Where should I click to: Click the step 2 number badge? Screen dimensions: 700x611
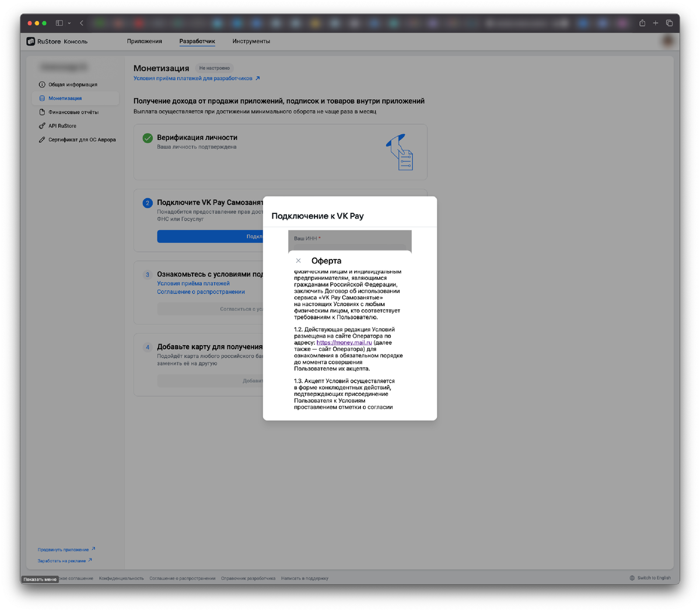[x=148, y=203]
